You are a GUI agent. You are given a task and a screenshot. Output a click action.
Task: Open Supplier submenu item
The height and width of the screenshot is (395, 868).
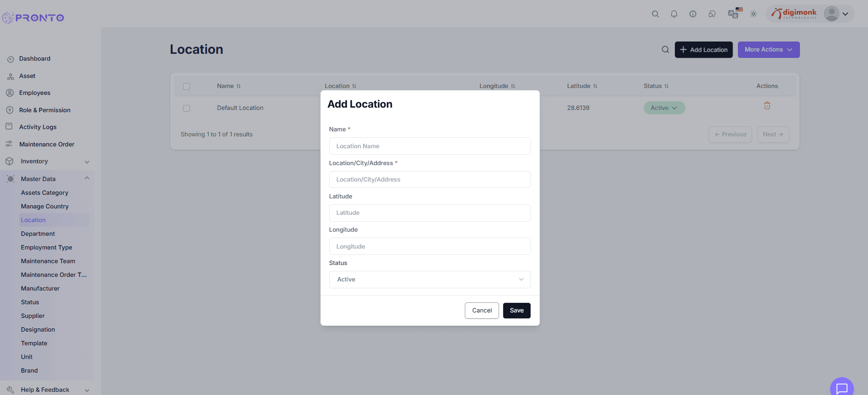pos(33,316)
